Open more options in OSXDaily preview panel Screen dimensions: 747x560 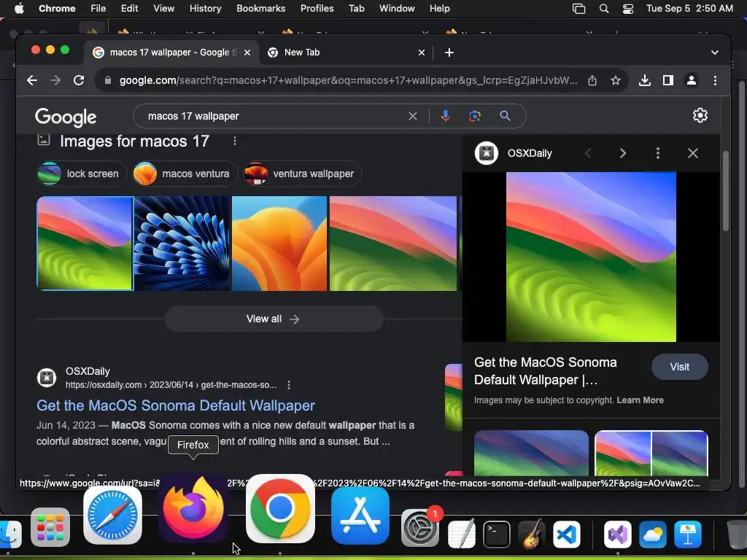coord(658,153)
